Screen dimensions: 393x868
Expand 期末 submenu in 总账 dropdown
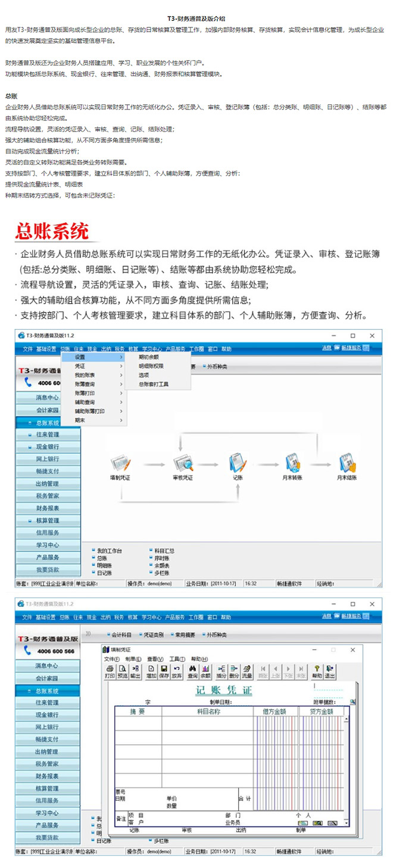(x=94, y=420)
